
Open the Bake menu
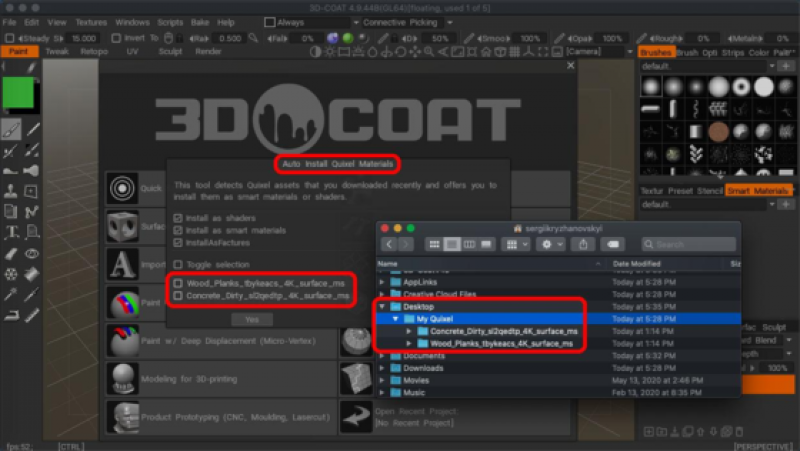[x=200, y=22]
